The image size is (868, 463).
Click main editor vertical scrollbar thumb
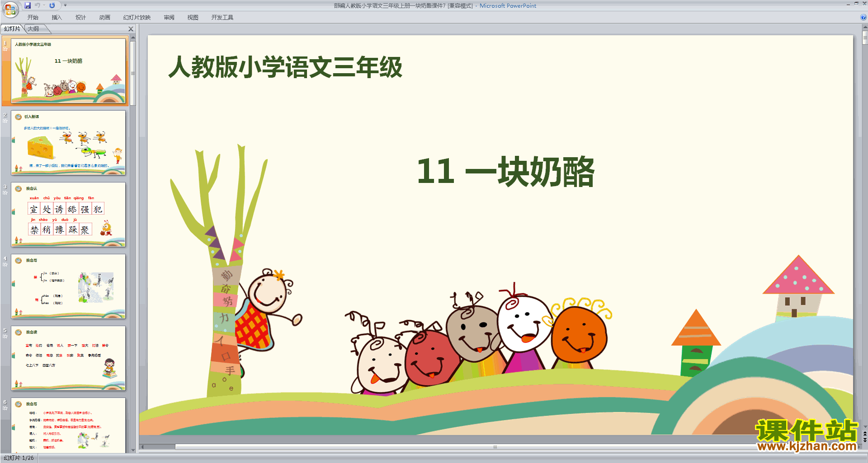[865, 37]
